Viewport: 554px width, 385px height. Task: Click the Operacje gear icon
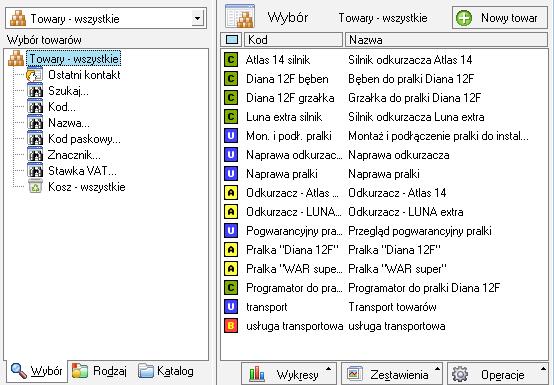coord(460,374)
